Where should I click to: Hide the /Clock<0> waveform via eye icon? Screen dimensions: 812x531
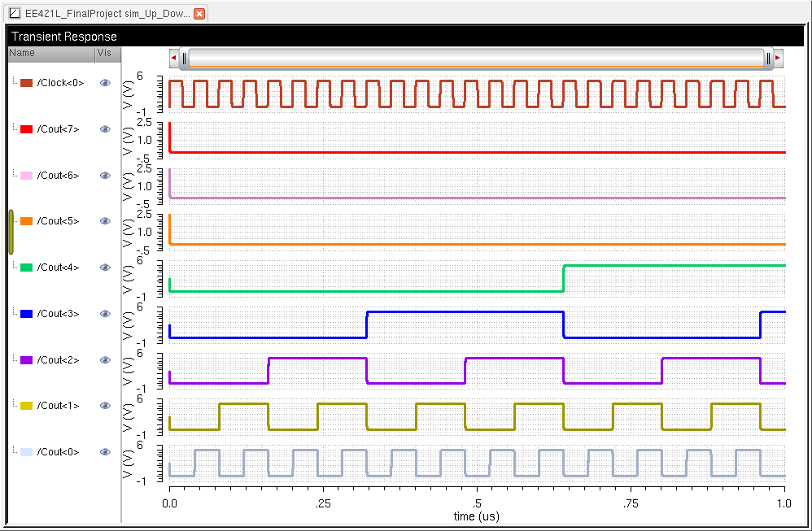pos(104,83)
